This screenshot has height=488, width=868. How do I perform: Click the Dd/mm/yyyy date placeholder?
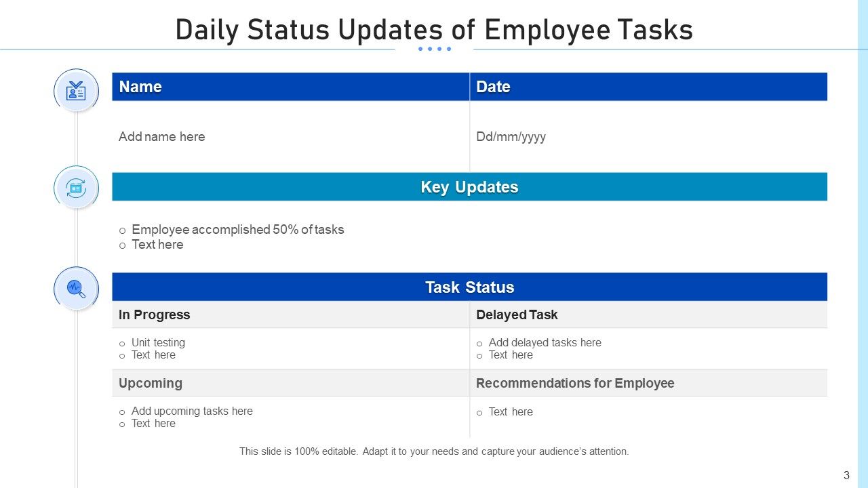(511, 137)
